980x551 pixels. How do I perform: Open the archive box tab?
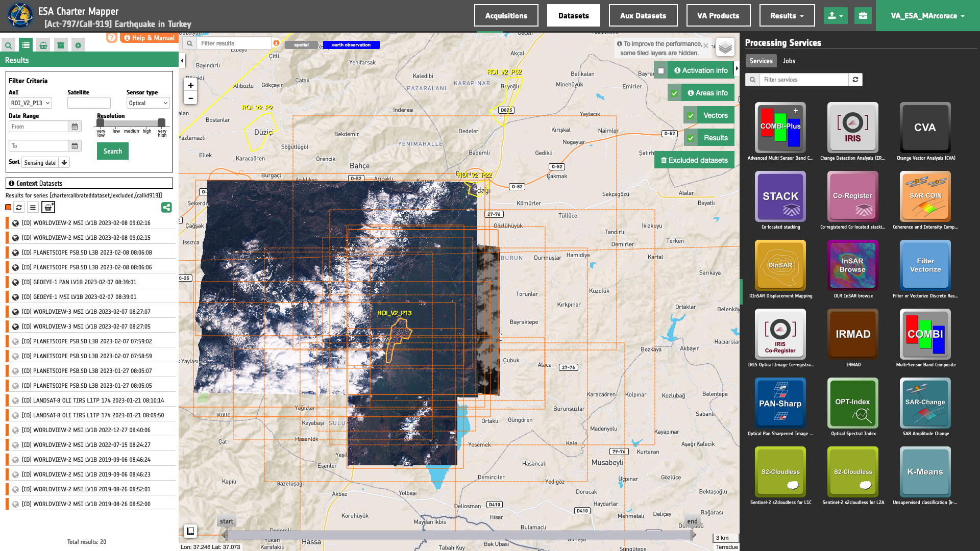[x=61, y=45]
